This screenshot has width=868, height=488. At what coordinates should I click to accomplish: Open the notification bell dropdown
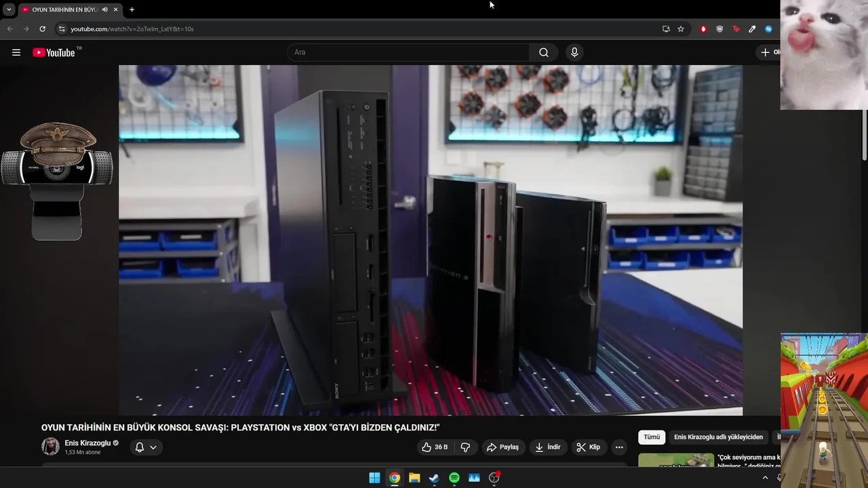point(146,447)
